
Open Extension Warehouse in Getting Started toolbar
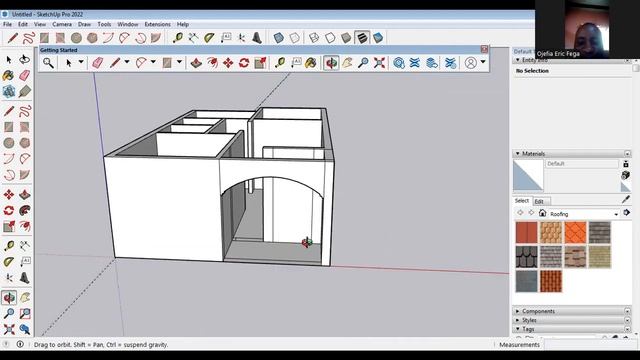click(x=415, y=63)
